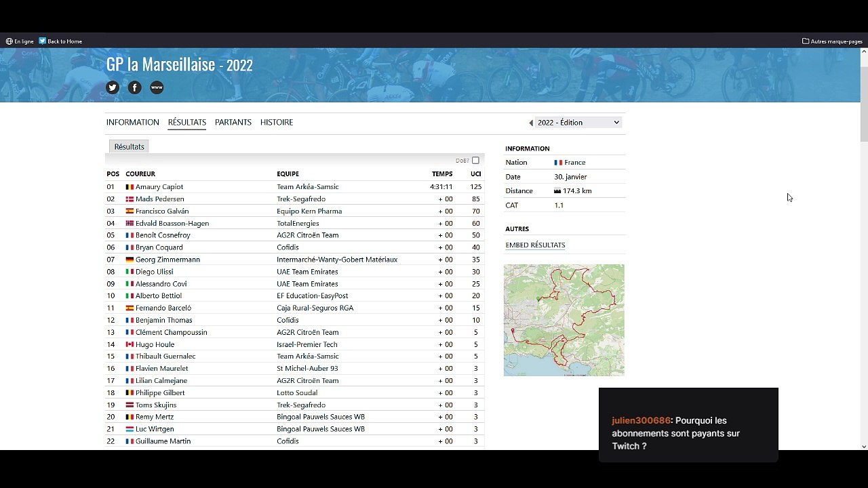Screen dimensions: 868x488
Task: Switch to the PARTANTS tab
Action: 233,123
